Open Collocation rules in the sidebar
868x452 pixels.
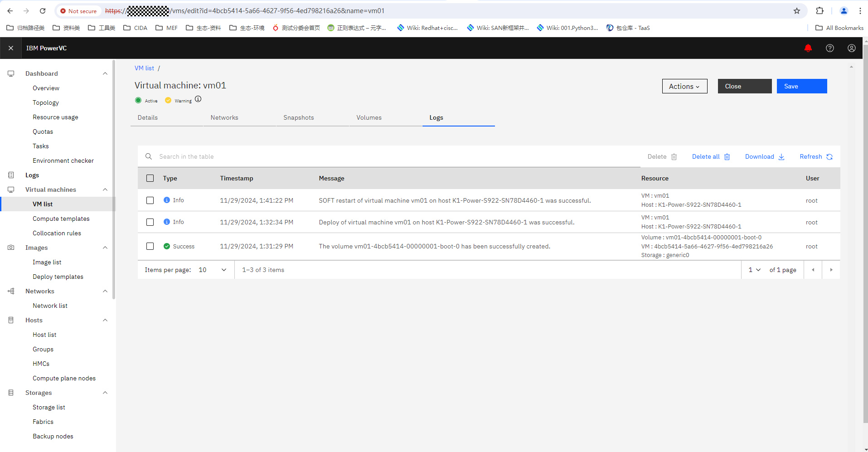(57, 233)
